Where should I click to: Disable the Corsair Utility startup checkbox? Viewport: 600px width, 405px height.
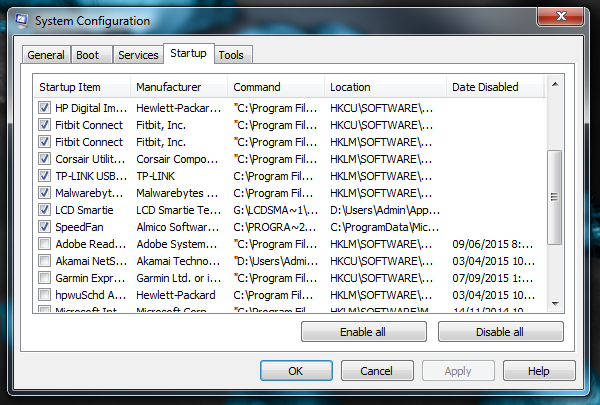(x=44, y=159)
